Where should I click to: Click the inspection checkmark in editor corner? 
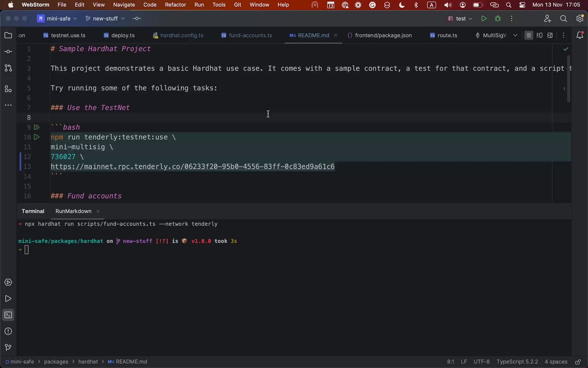pos(565,49)
